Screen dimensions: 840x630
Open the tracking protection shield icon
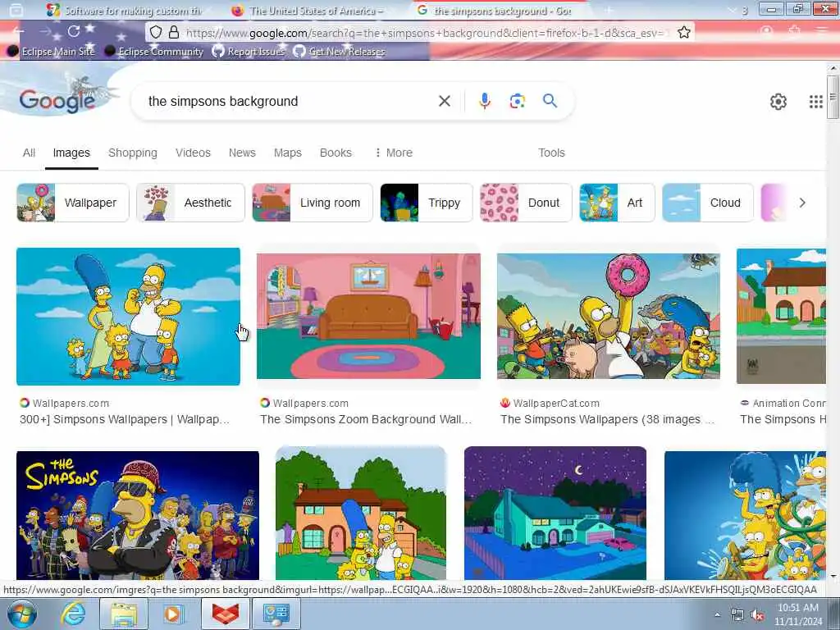[155, 32]
